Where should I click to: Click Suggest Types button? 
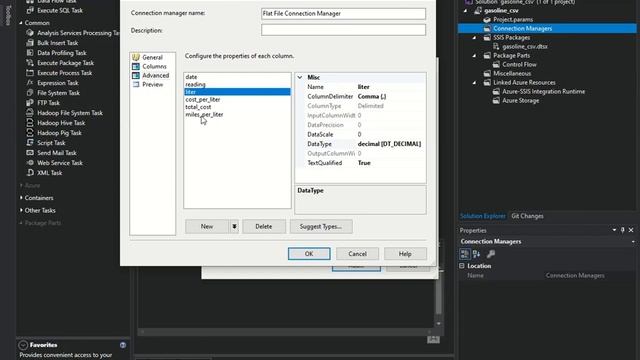tap(321, 226)
